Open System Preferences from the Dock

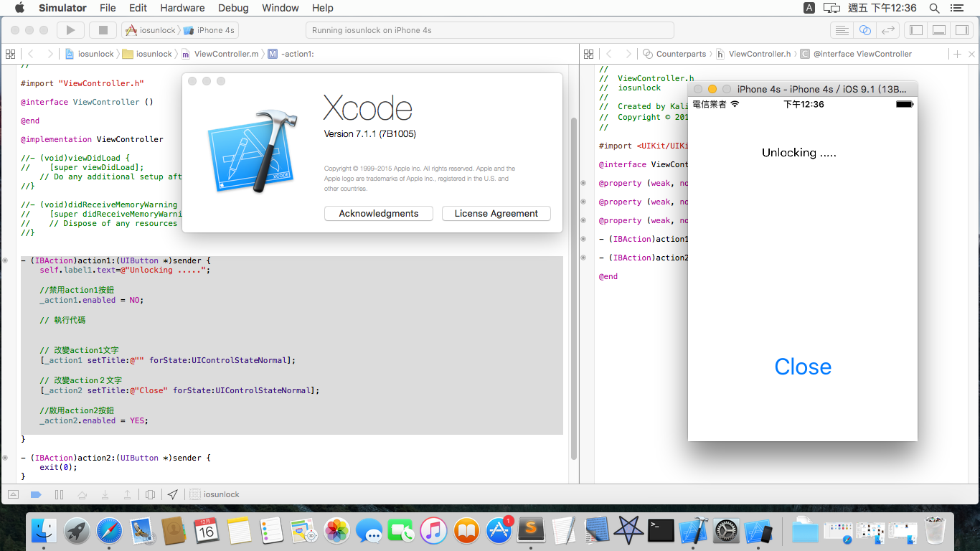pyautogui.click(x=726, y=530)
